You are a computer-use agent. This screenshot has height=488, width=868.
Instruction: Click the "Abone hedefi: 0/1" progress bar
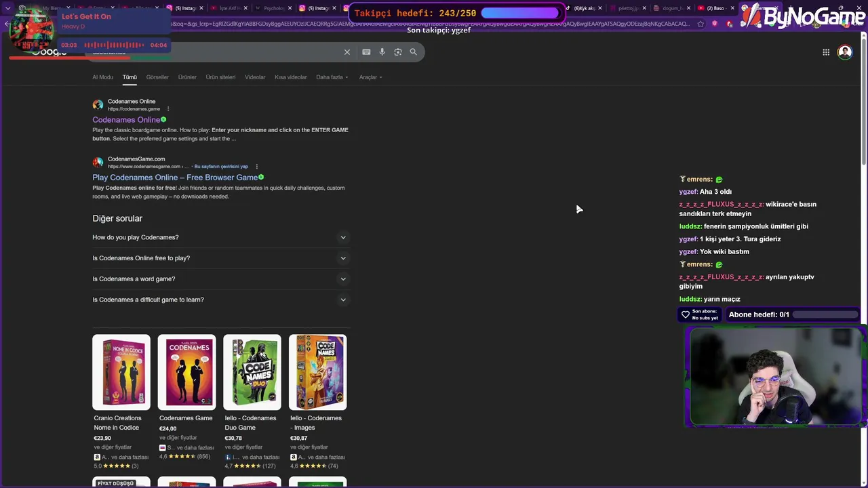point(825,314)
